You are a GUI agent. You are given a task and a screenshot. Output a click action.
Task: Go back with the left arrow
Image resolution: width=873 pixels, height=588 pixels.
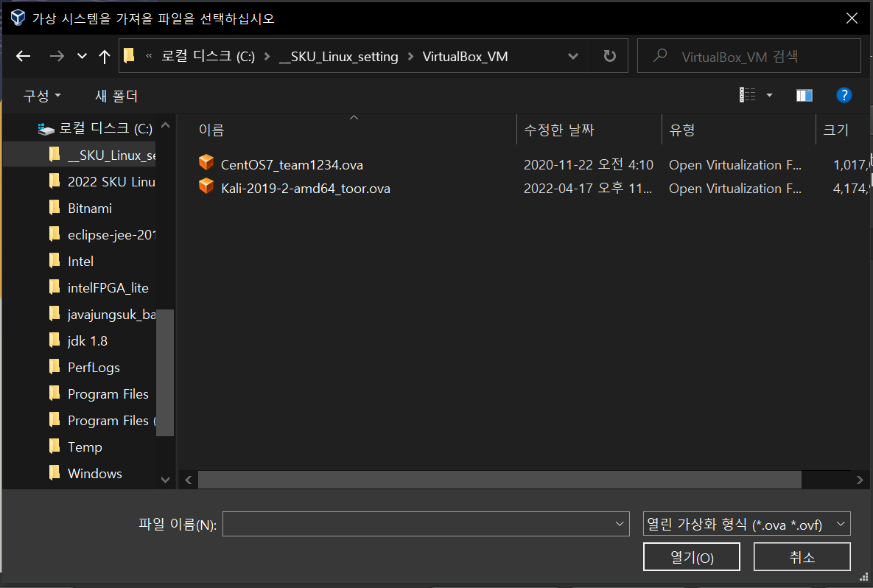click(x=23, y=56)
